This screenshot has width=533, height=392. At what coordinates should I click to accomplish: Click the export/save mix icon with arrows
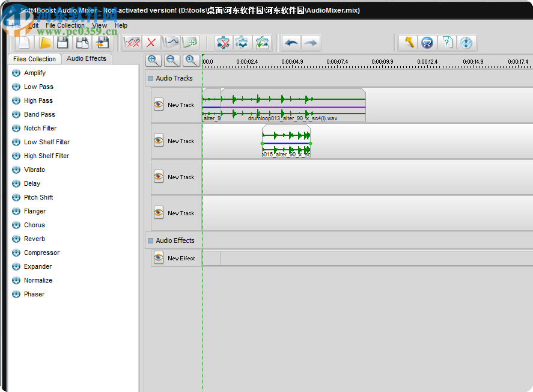coord(102,43)
